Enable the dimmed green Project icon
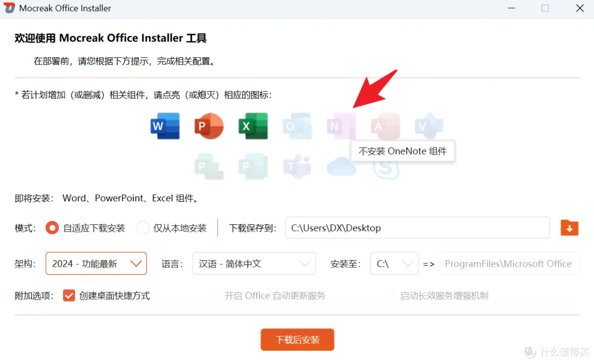The image size is (594, 364). tap(209, 167)
